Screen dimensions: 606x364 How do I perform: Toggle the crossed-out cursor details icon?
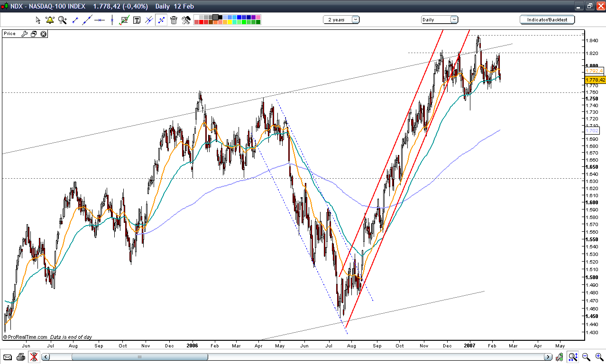tap(34, 357)
